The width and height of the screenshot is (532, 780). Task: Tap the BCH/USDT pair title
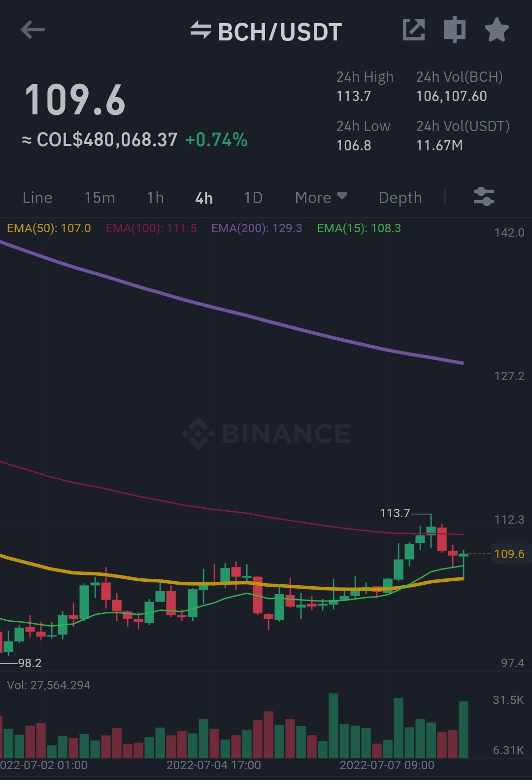(280, 32)
